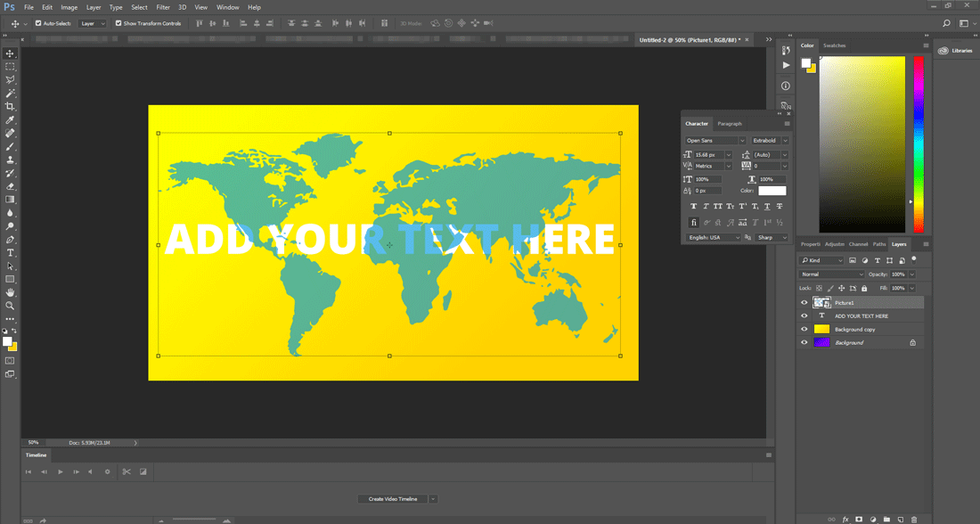980x524 pixels.
Task: Toggle Faux Bold in Character panel
Action: click(x=693, y=207)
